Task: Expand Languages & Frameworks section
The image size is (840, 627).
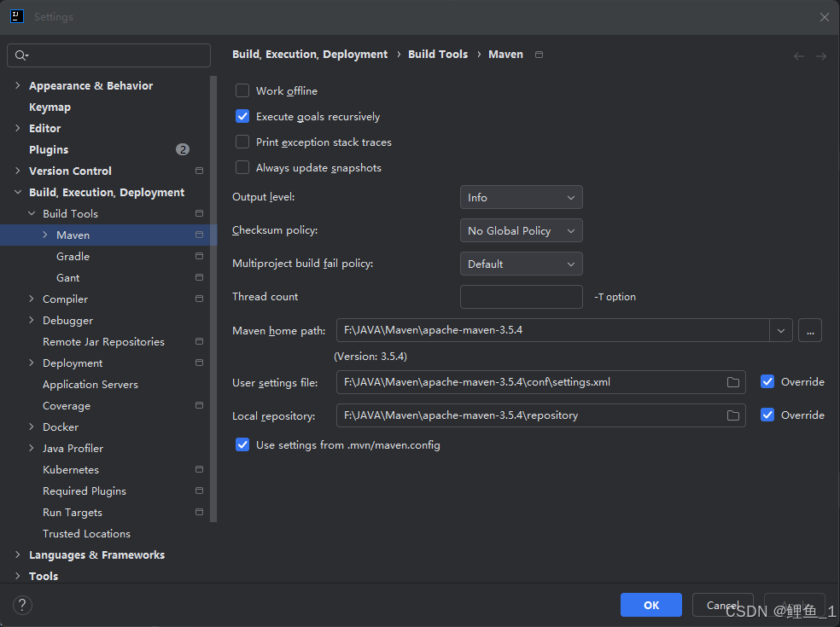Action: (18, 554)
